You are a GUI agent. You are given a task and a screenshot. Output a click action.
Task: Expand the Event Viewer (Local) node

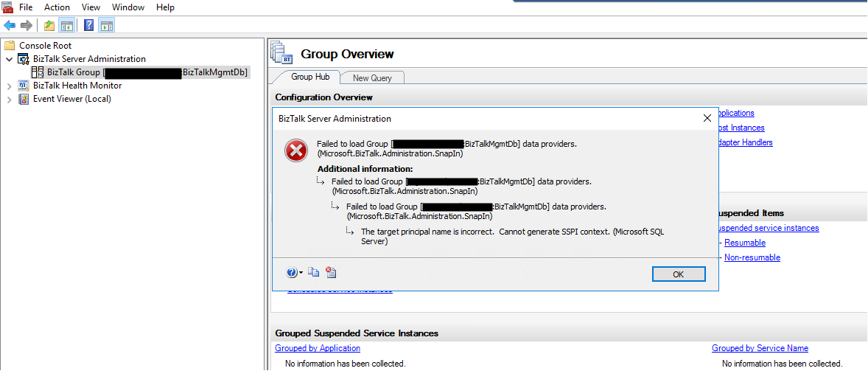(x=9, y=99)
